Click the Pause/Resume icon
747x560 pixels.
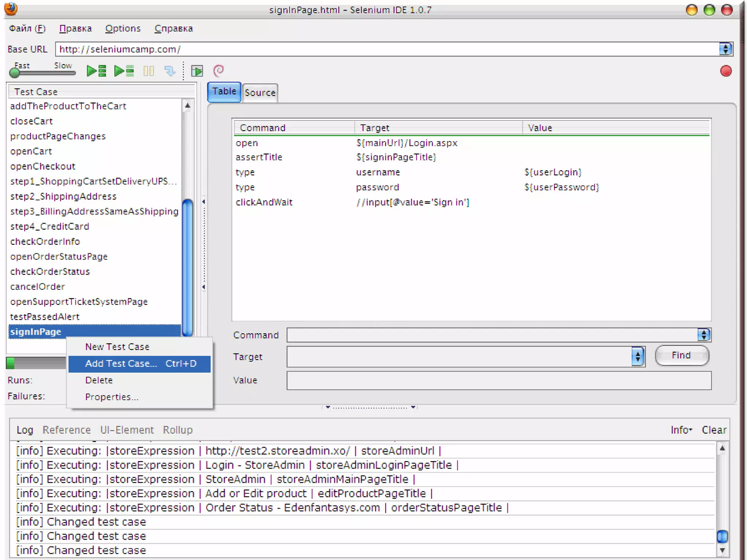(148, 71)
